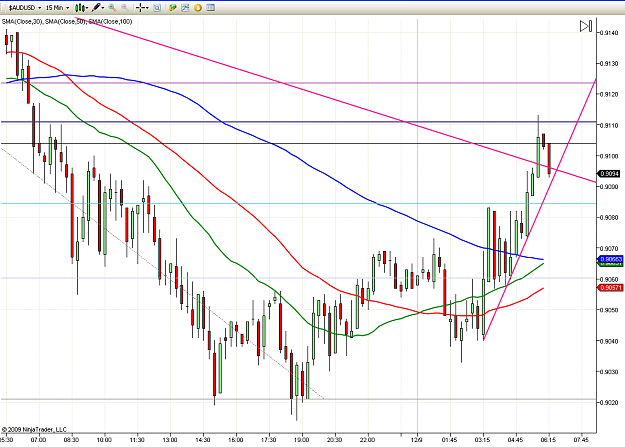The image size is (625, 447).
Task: Expand the crosshair cursor dropdown arrow
Action: point(147,8)
